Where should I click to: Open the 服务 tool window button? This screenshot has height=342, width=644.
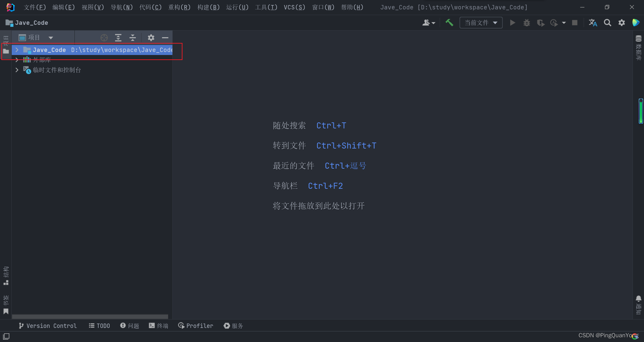point(233,326)
